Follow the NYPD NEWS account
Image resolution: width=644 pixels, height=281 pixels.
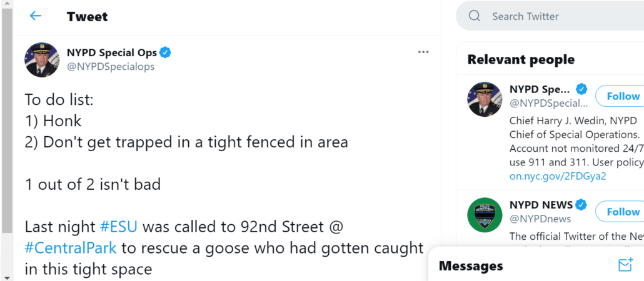(622, 212)
